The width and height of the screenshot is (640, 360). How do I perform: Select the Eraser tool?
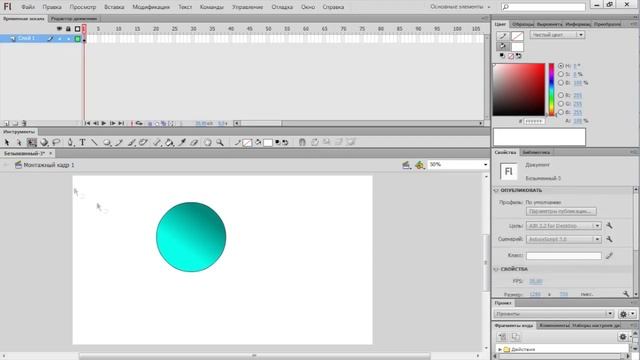(194, 142)
